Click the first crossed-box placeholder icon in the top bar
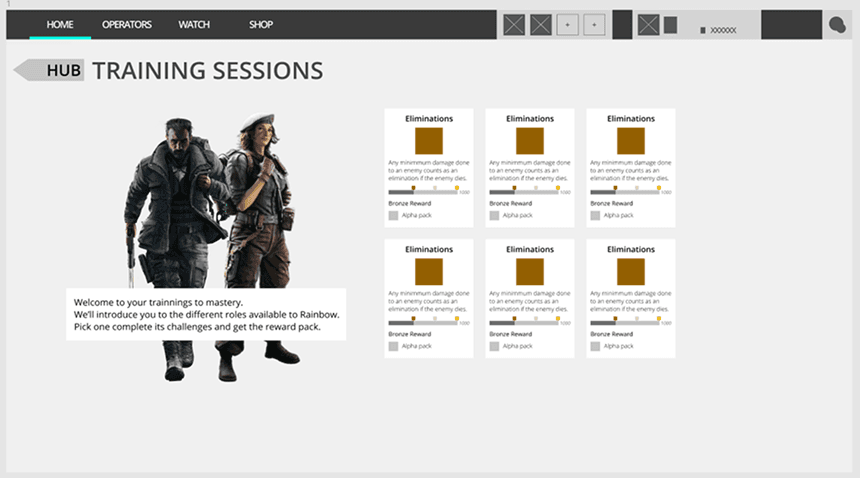Screen dimensions: 860x478 [514, 25]
